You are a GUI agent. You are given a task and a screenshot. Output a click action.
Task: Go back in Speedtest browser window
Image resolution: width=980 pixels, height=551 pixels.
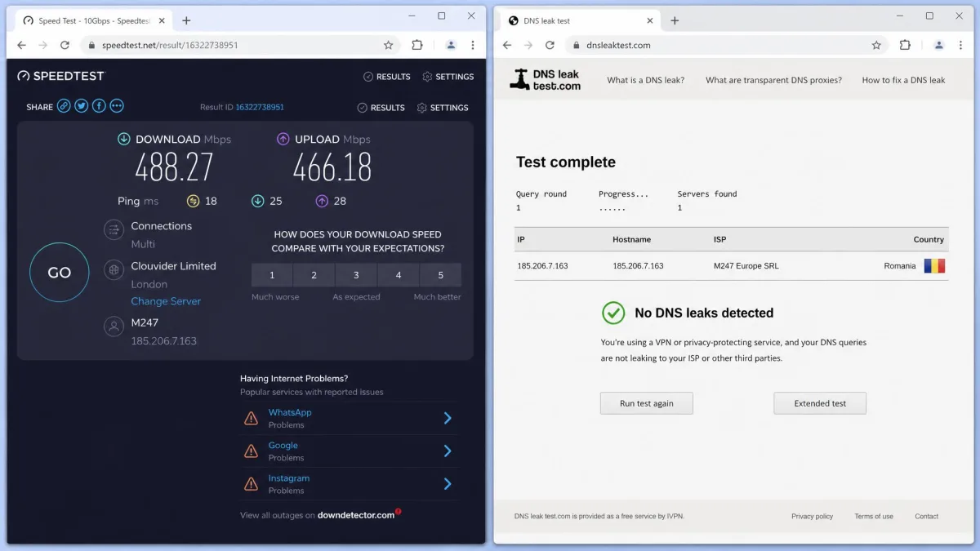[x=21, y=46]
